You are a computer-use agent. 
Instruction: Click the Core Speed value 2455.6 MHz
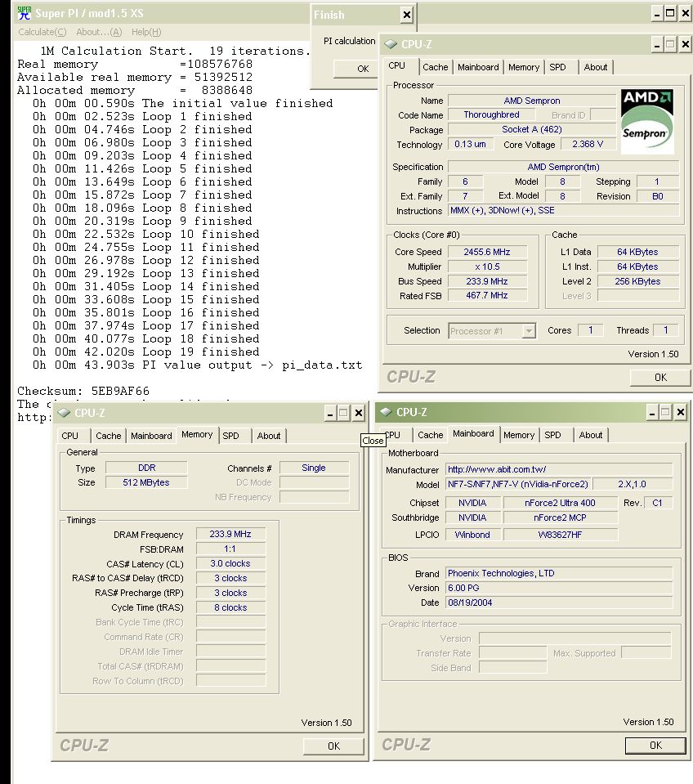[487, 252]
